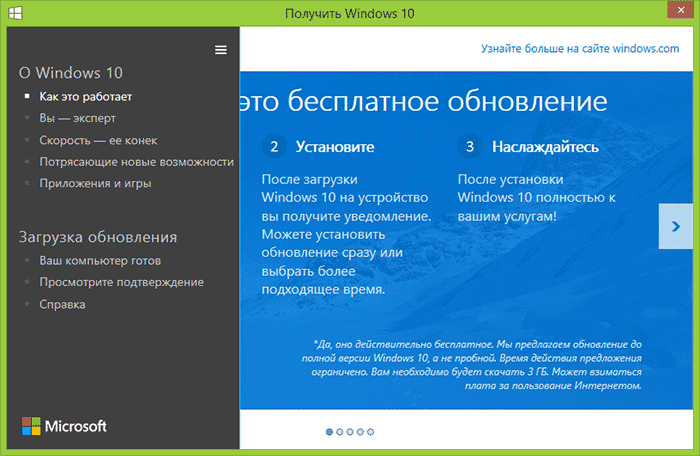Select Просмотрите подтверждение in the sidebar
Viewport: 700px width, 456px height.
pos(121,282)
